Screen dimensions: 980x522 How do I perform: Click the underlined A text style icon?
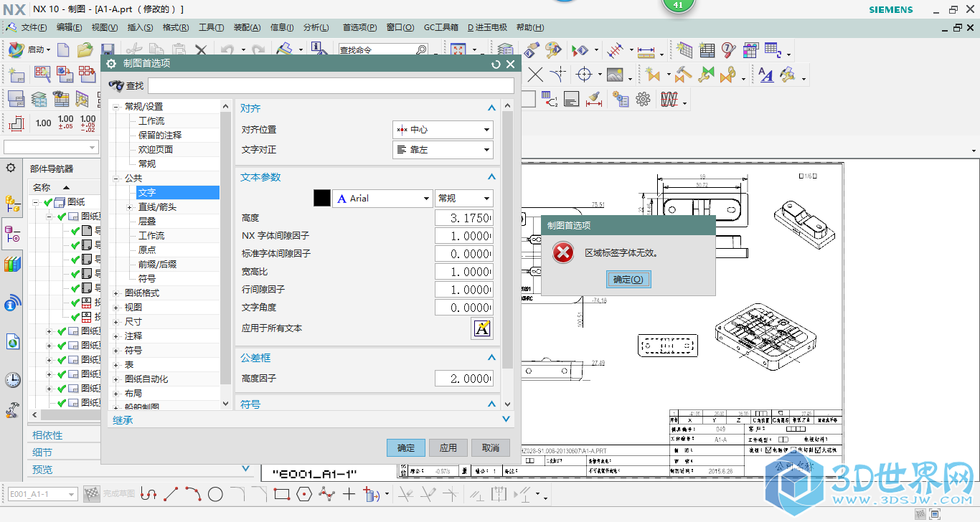(x=766, y=75)
